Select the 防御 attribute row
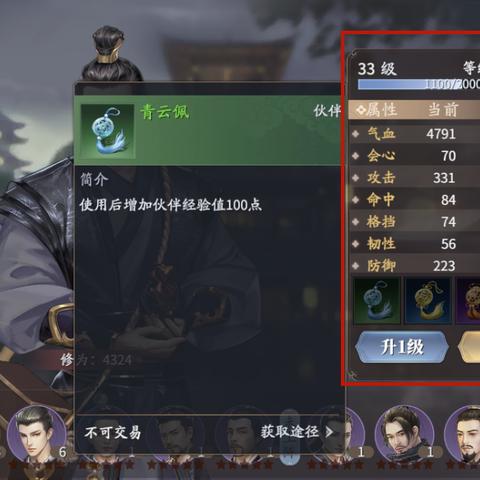 pyautogui.click(x=415, y=266)
